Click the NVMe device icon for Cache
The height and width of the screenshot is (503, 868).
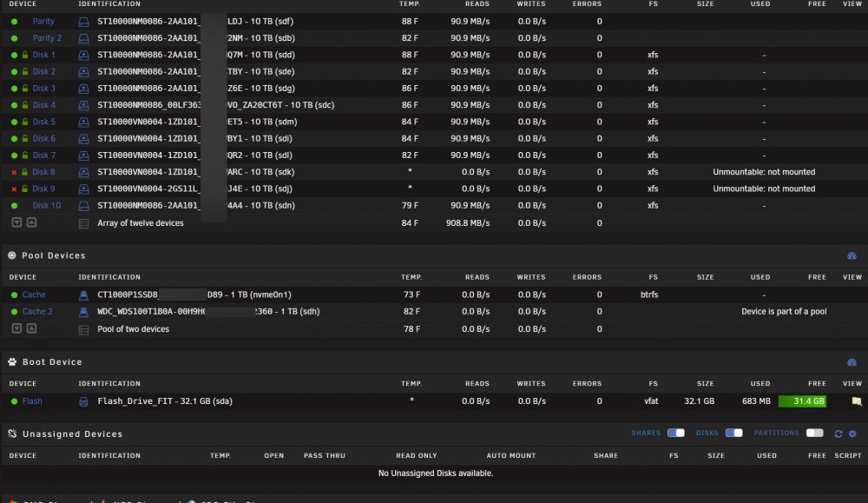[83, 295]
